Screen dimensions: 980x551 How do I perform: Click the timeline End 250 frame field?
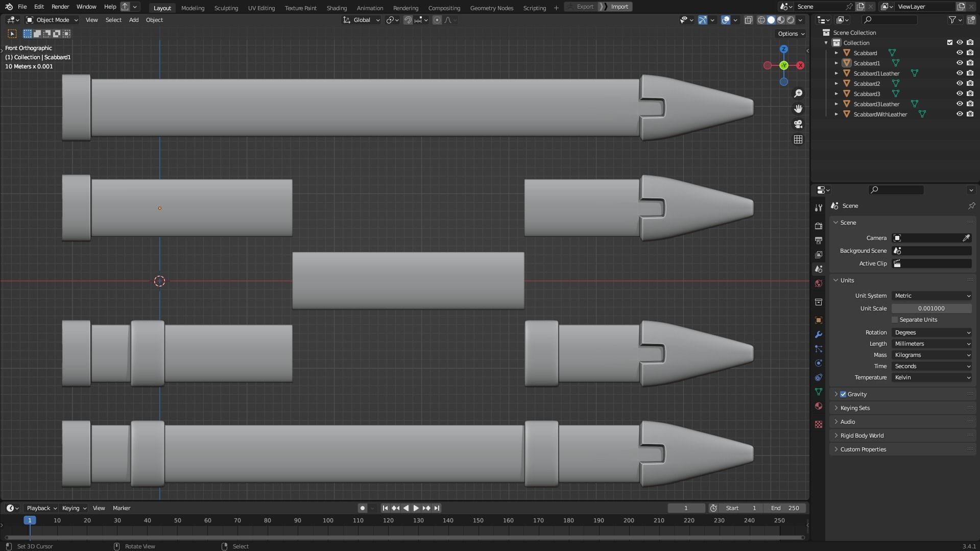[785, 508]
